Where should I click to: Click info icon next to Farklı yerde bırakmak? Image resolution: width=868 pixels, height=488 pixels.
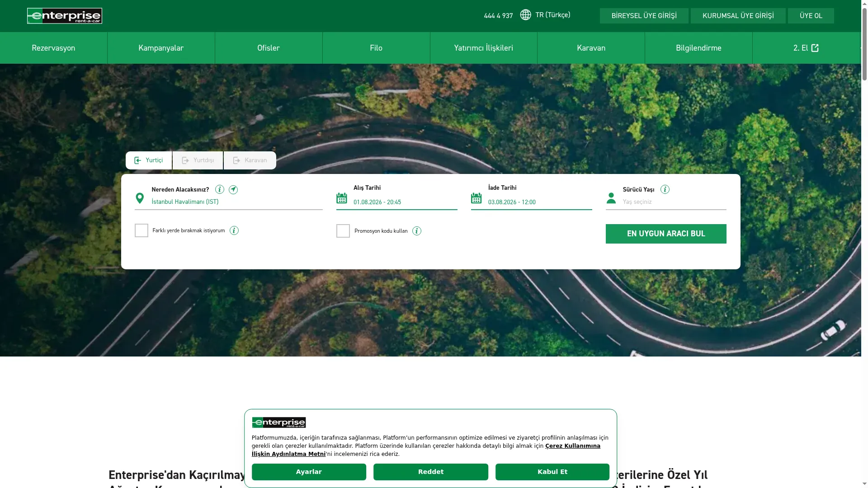(x=234, y=230)
